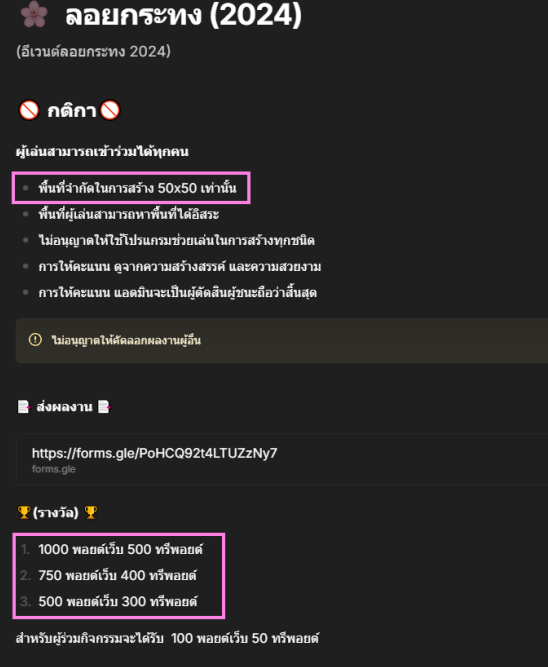Image resolution: width=548 pixels, height=667 pixels.
Task: Click the first prize 1000 points item
Action: click(120, 549)
